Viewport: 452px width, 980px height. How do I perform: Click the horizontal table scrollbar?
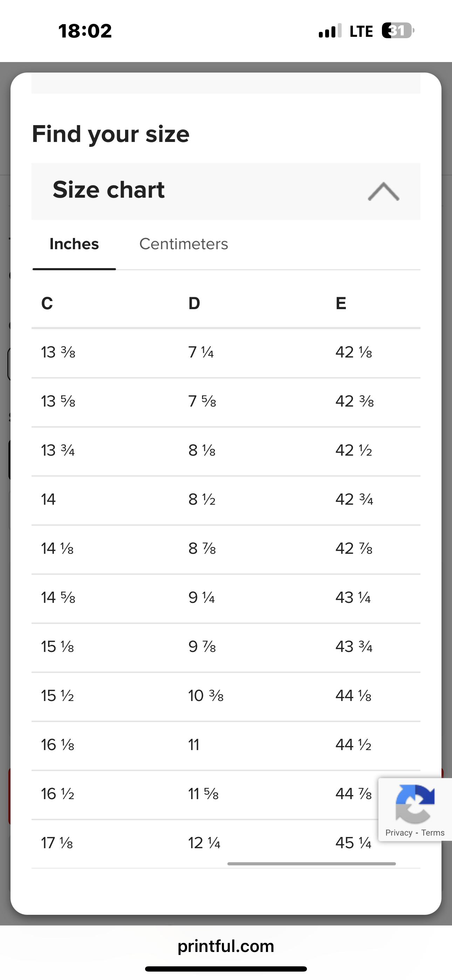311,864
